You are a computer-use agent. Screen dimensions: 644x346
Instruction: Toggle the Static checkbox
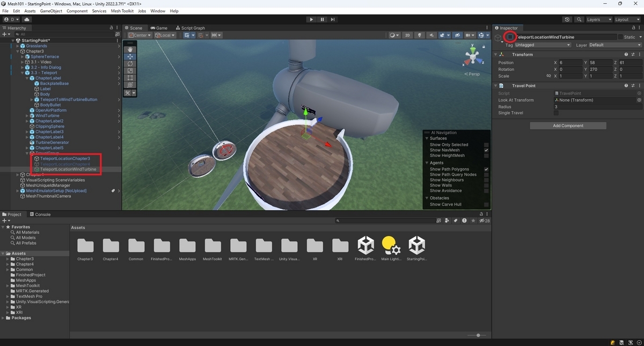click(x=620, y=37)
